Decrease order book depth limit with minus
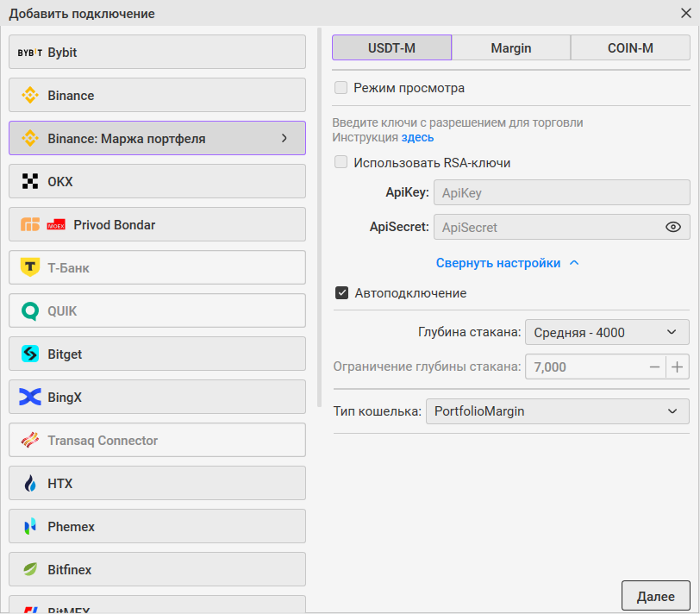Screen dimensions: 700x614 [x=654, y=367]
